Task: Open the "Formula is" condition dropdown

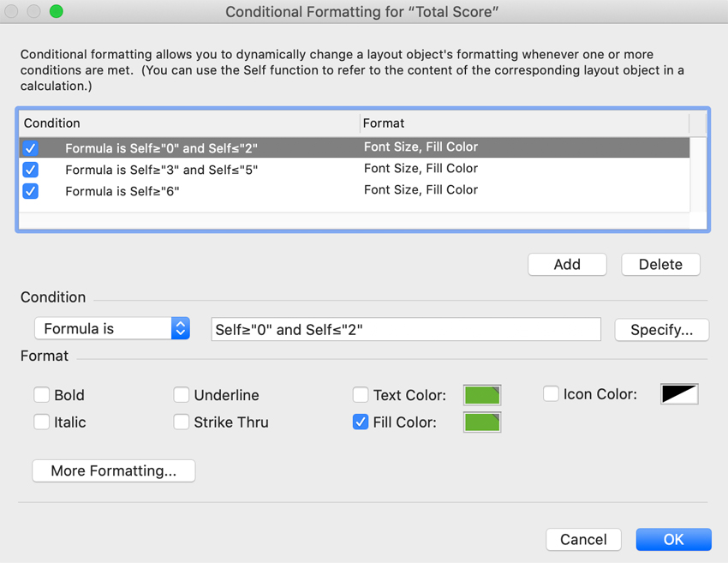Action: (x=112, y=329)
